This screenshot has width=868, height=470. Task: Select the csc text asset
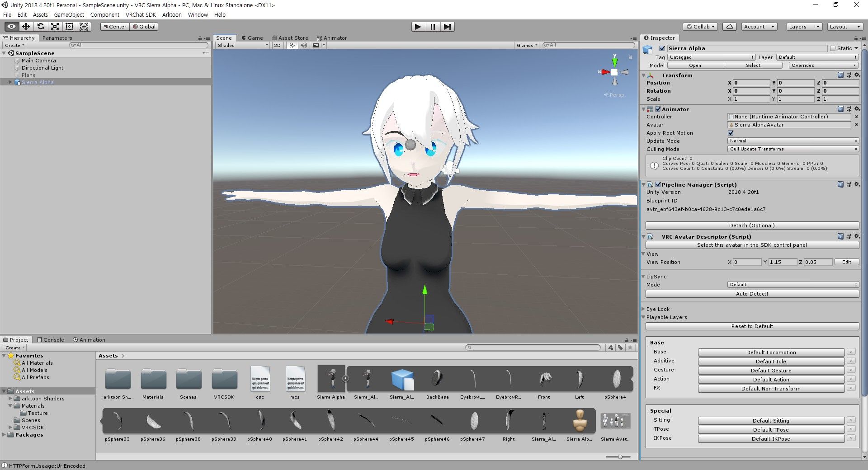[260, 382]
